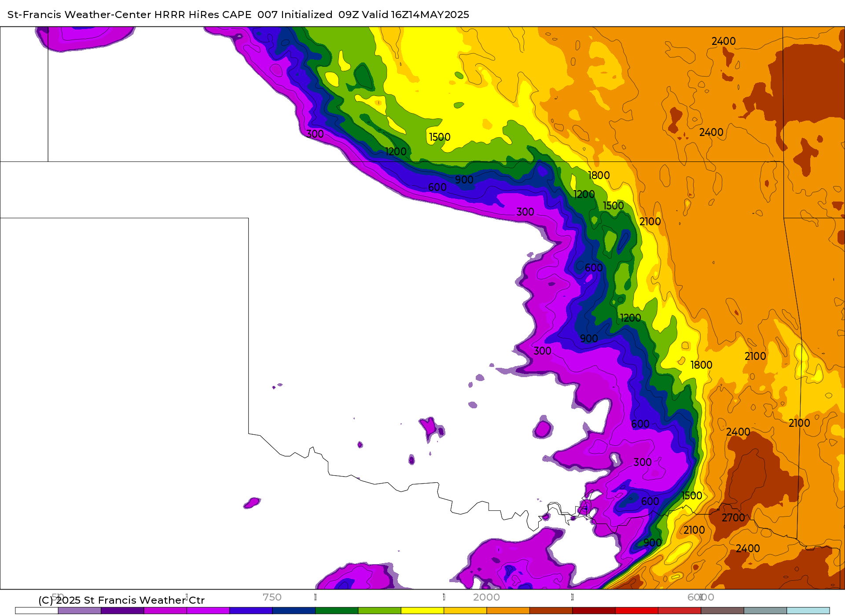Click the 2025 St Francis Weather Ctr copyright
Screen dimensions: 845x616
(x=121, y=600)
